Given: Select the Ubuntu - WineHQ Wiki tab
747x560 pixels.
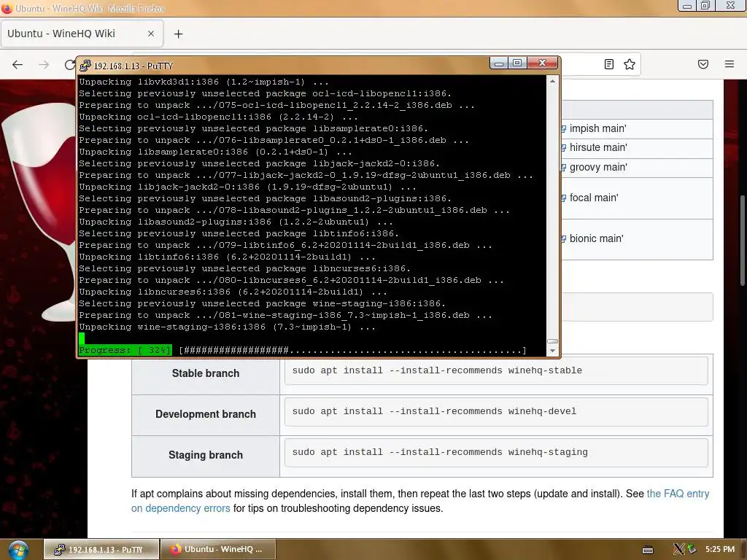Looking at the screenshot, I should pos(82,34).
